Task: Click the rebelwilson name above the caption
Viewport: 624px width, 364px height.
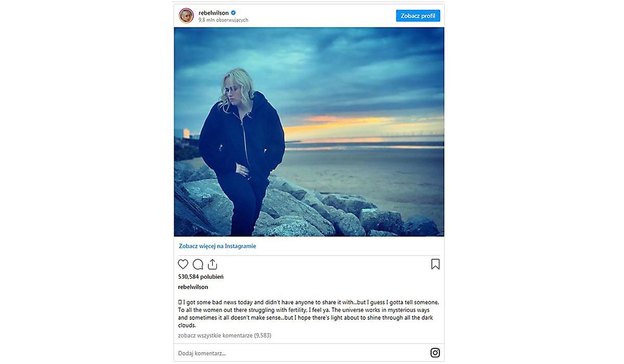Action: pos(193,287)
